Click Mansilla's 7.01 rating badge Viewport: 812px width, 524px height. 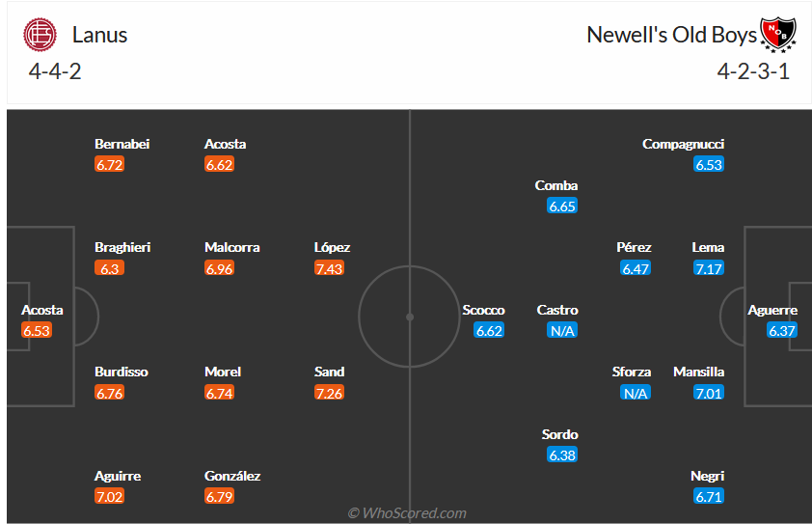tap(709, 393)
